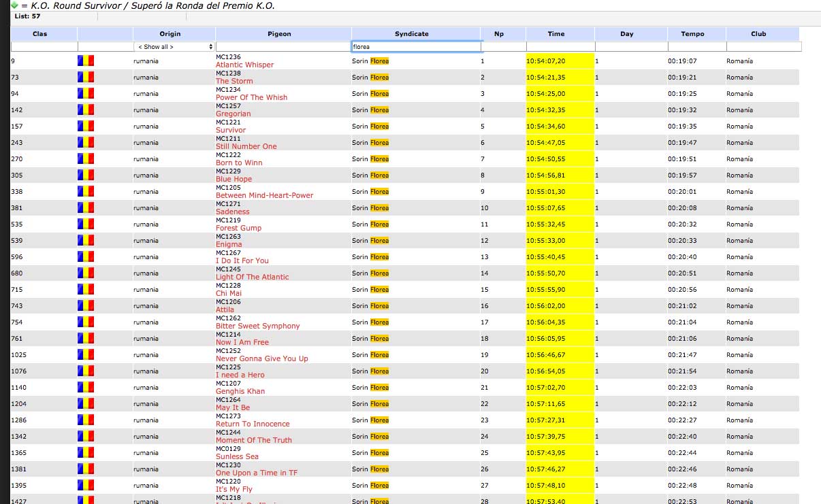Focus the Day filter input box
Viewport: 821px width, 504px height.
(x=631, y=47)
